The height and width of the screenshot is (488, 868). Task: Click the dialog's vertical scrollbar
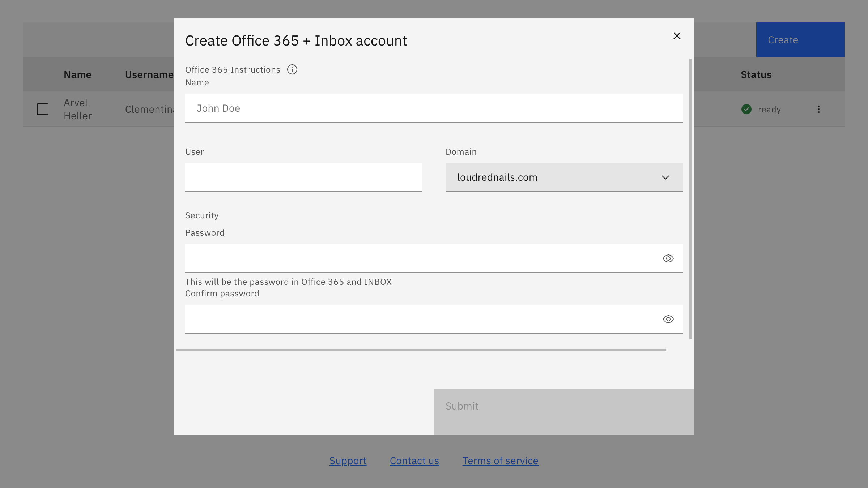[x=690, y=199]
